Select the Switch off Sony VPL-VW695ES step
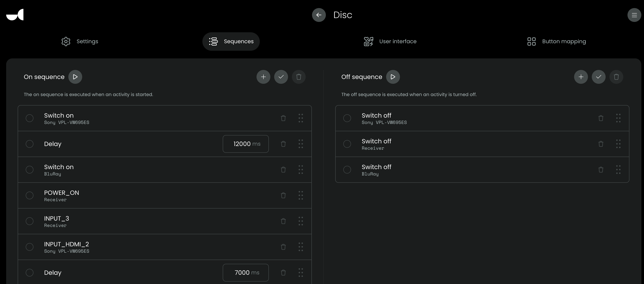This screenshot has width=644, height=284. 347,118
